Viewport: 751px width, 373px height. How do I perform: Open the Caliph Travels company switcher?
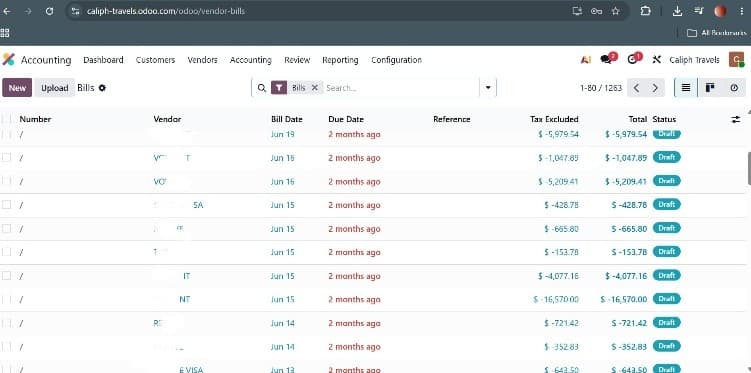tap(694, 60)
